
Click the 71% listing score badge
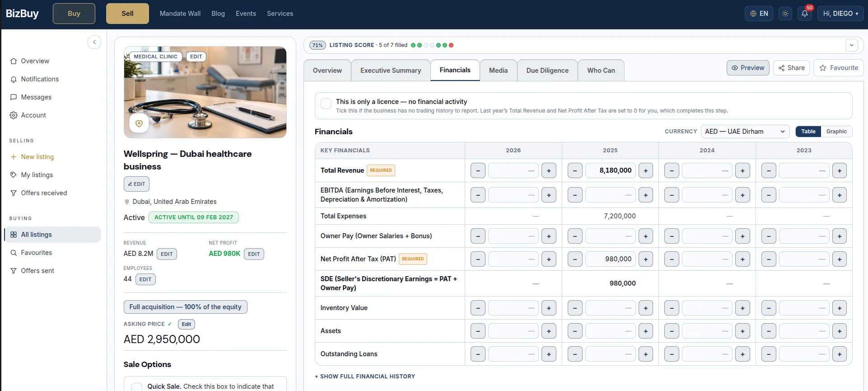coord(317,45)
